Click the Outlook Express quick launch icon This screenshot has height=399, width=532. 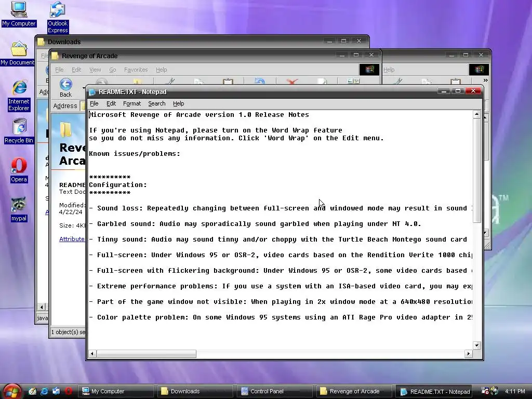click(x=56, y=391)
